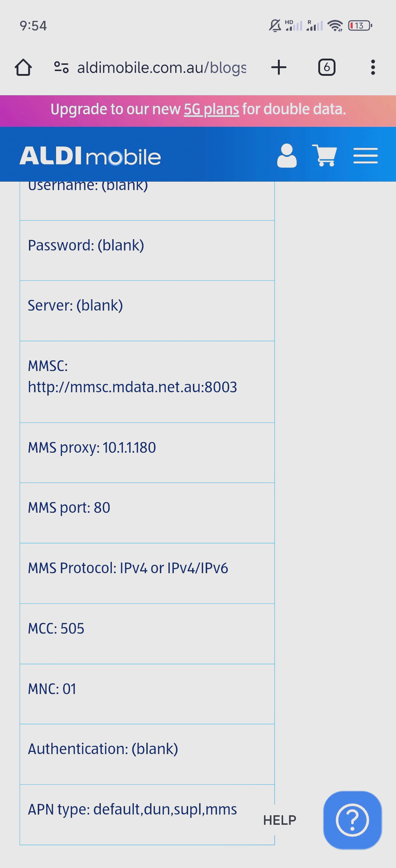396x868 pixels.
Task: Tap the browser home icon
Action: 23,67
